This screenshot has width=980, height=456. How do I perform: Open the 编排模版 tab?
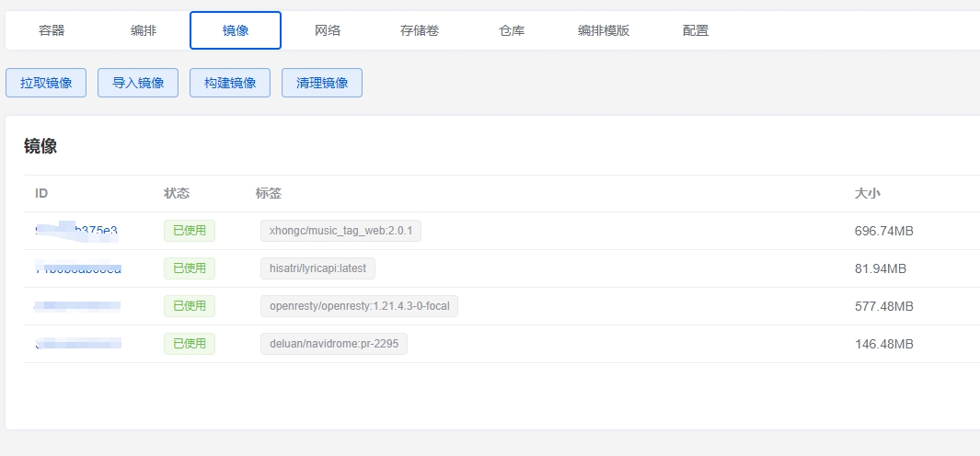coord(604,30)
